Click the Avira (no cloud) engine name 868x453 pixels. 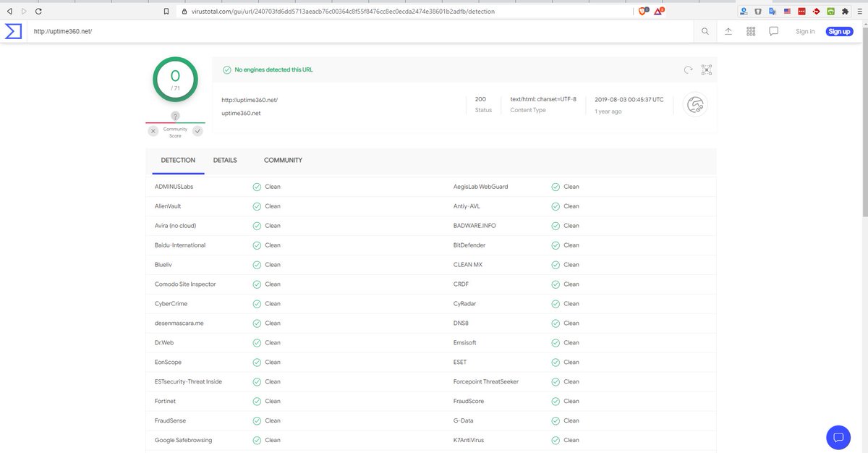[175, 226]
